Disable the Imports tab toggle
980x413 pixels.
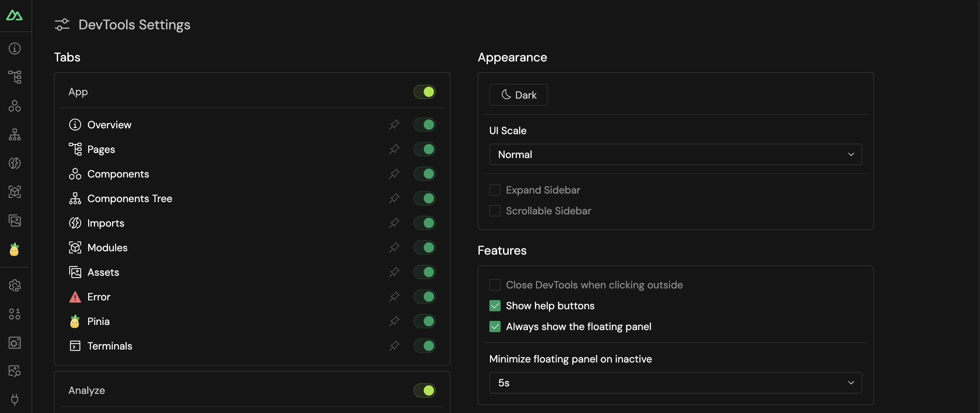425,223
